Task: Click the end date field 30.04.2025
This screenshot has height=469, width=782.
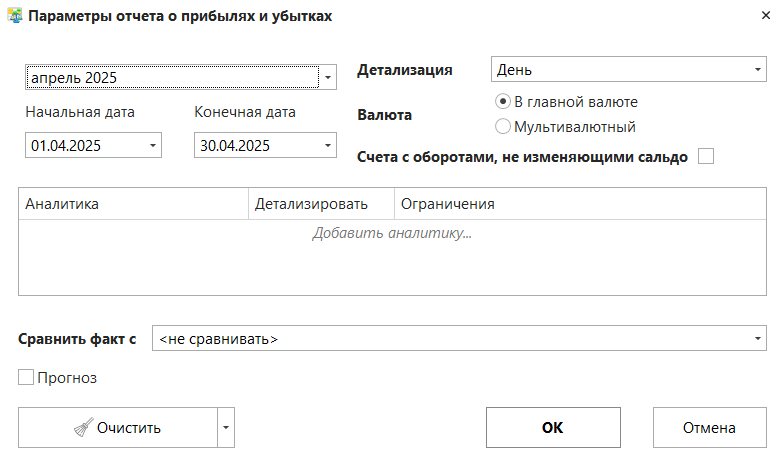Action: (257, 146)
